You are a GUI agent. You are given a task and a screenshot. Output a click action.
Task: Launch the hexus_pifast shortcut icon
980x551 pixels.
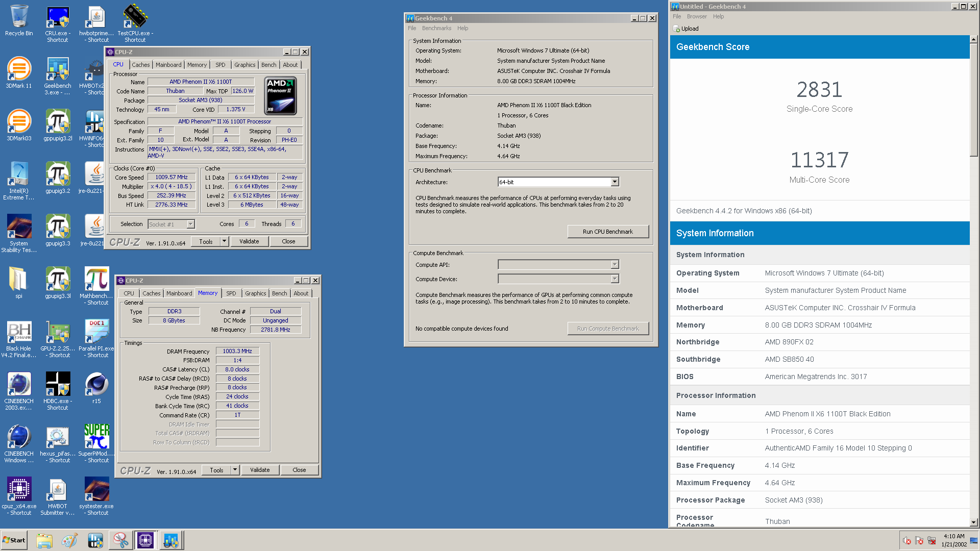[x=57, y=444]
